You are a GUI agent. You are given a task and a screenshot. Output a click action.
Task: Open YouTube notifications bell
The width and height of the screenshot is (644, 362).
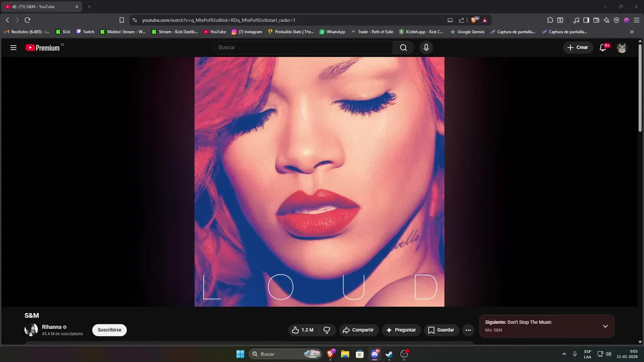tap(603, 48)
